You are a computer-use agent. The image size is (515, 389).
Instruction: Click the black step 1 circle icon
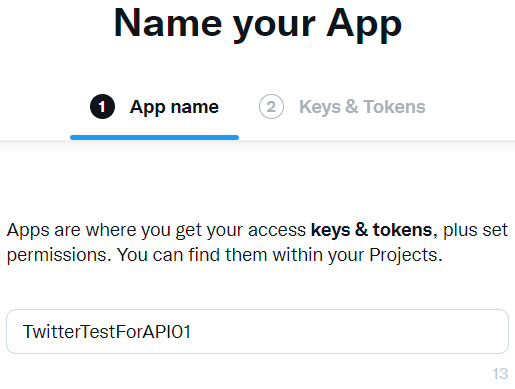point(102,107)
